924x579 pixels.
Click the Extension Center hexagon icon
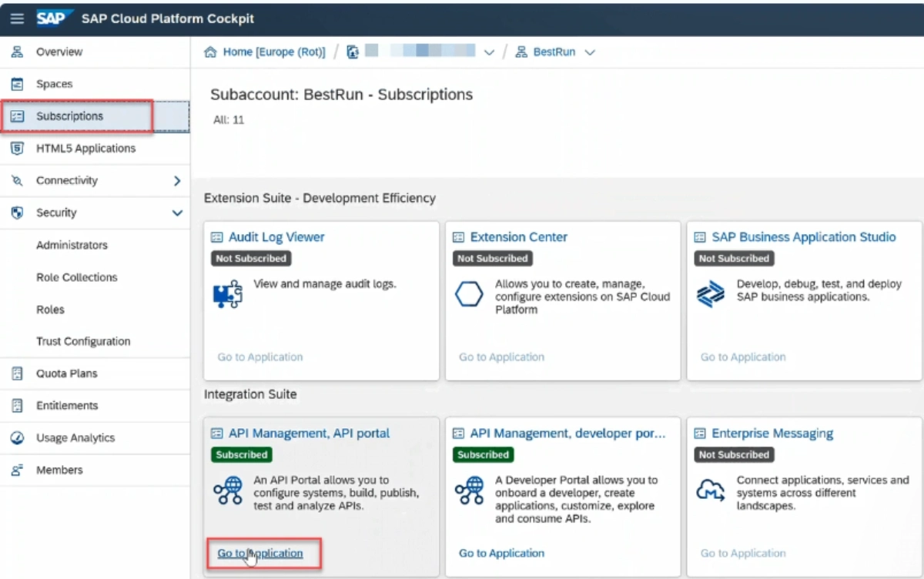pos(469,293)
